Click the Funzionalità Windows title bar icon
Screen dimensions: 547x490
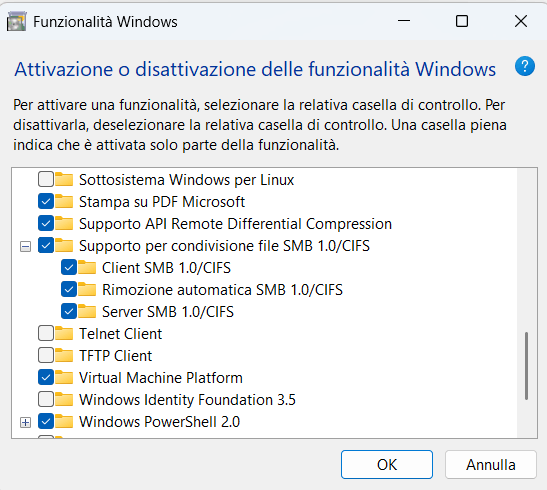pos(16,21)
